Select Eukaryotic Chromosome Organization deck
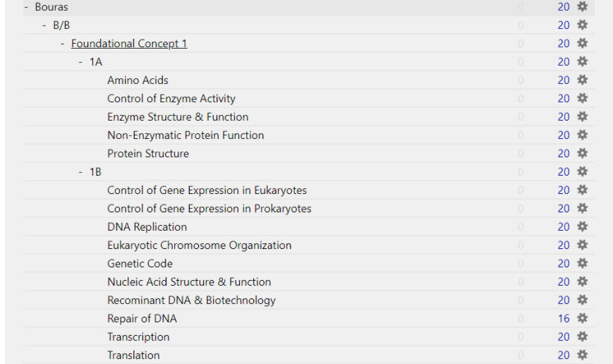Viewport: 613px width, 364px height. (199, 245)
